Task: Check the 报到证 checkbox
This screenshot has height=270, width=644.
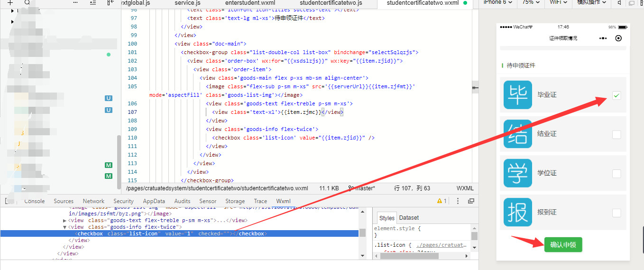Action: pyautogui.click(x=616, y=213)
